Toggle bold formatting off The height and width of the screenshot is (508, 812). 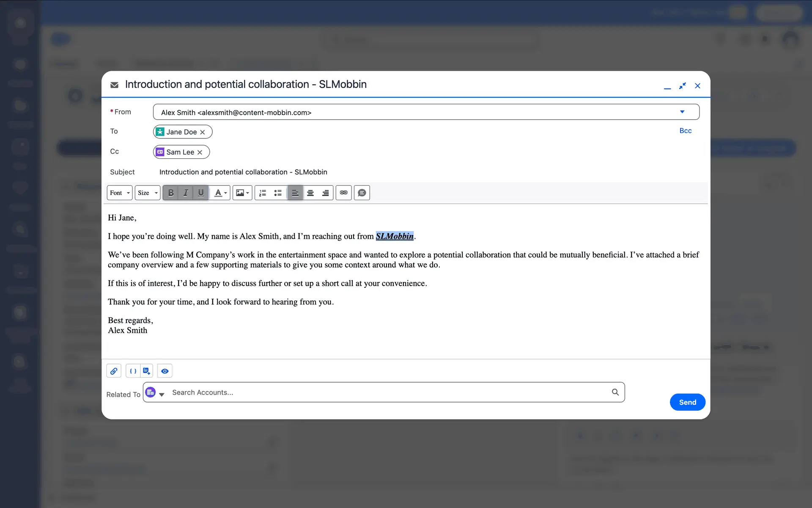(x=171, y=193)
